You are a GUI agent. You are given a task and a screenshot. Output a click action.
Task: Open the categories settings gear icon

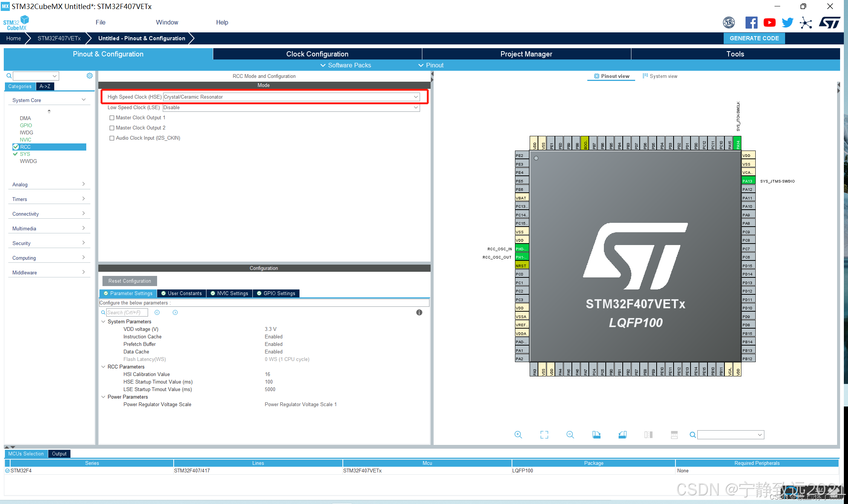pyautogui.click(x=90, y=76)
